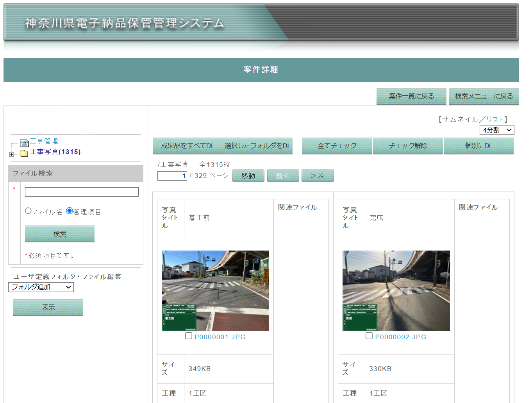
Task: Click the 工事管理 document icon in tree
Action: tap(24, 143)
